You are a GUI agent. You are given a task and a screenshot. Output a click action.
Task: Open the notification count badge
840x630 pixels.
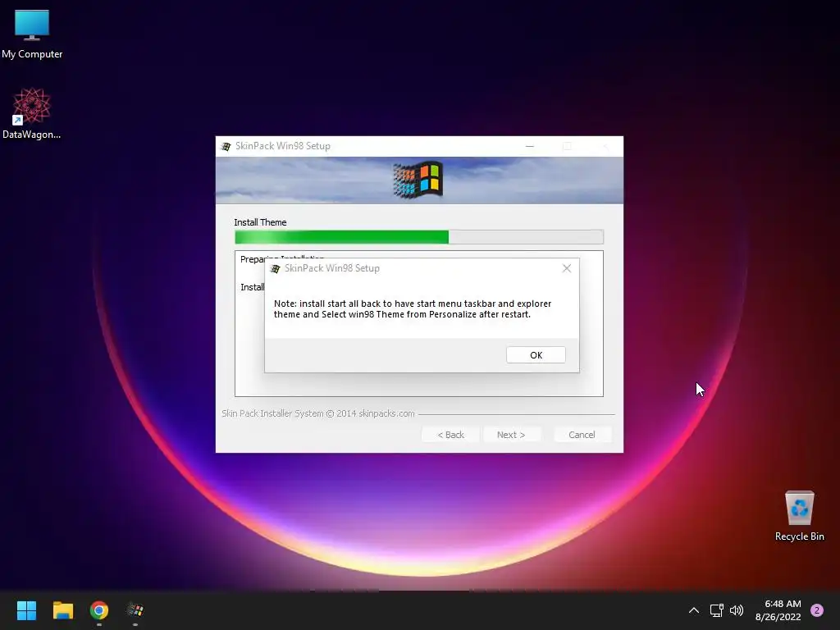[x=817, y=610]
